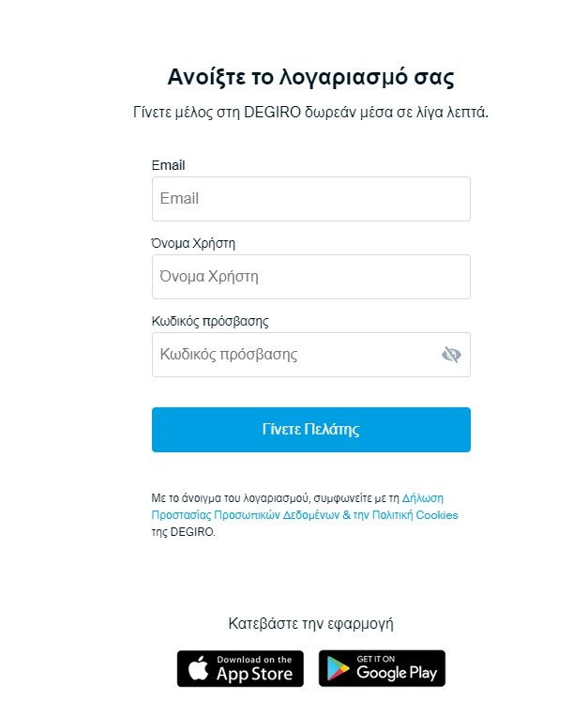
Task: Click the Apple logo on the App Store badge
Action: pyautogui.click(x=198, y=668)
